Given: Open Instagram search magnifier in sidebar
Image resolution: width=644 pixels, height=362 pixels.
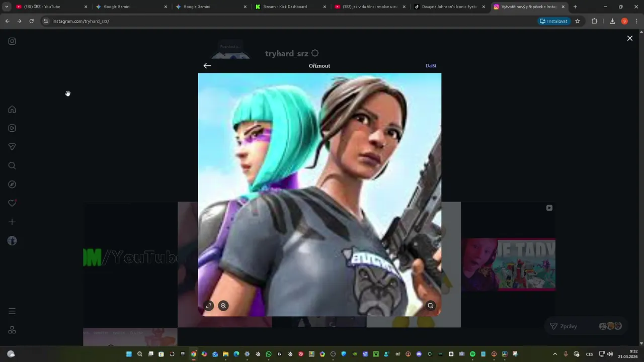Looking at the screenshot, I should click(x=12, y=166).
